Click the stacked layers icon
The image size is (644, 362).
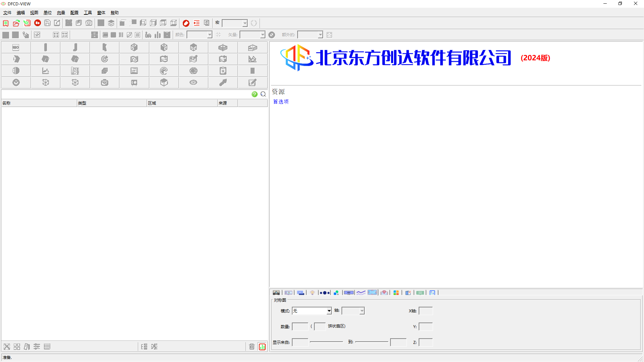tap(111, 23)
